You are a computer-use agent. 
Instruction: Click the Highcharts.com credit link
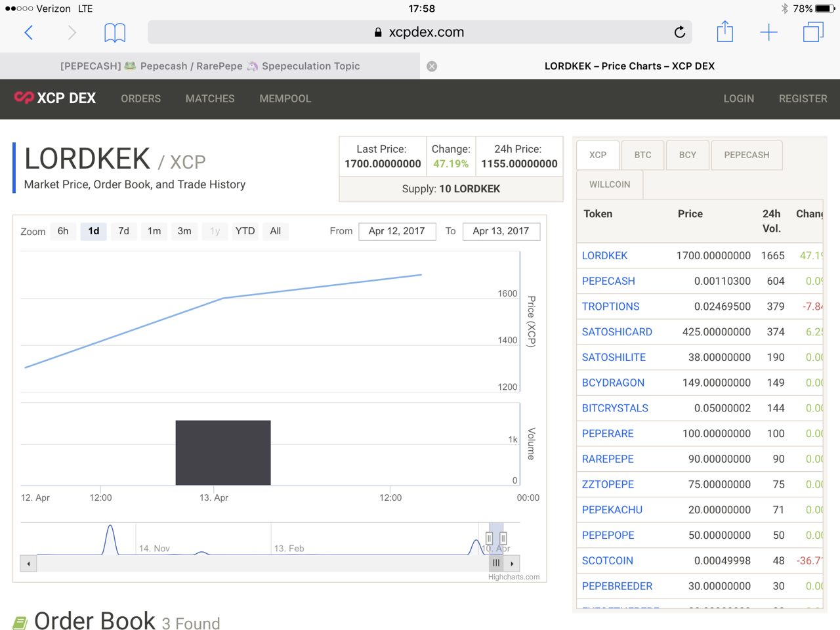tap(514, 577)
